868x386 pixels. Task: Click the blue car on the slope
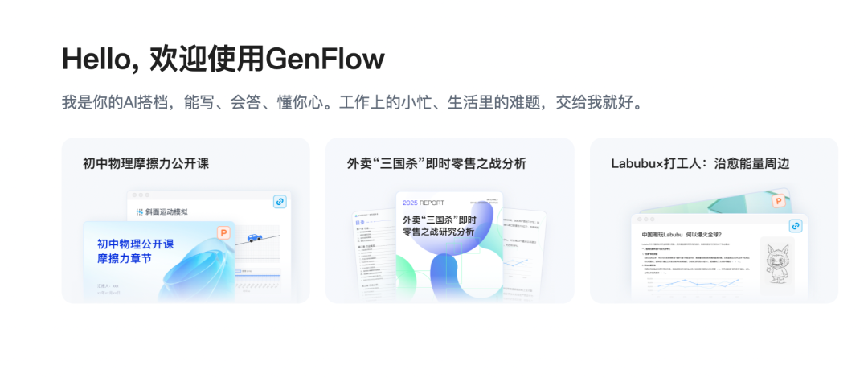(255, 237)
